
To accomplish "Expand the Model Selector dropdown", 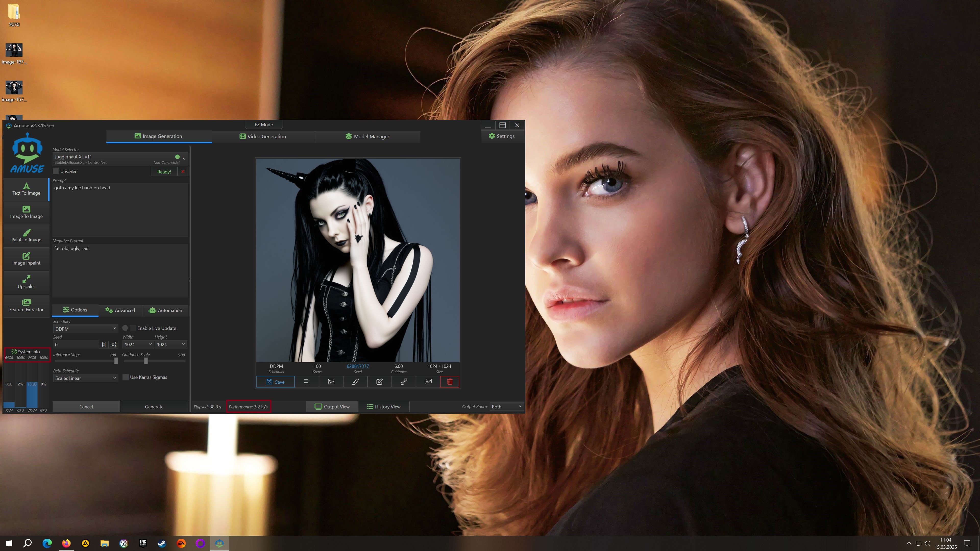I will click(x=120, y=159).
